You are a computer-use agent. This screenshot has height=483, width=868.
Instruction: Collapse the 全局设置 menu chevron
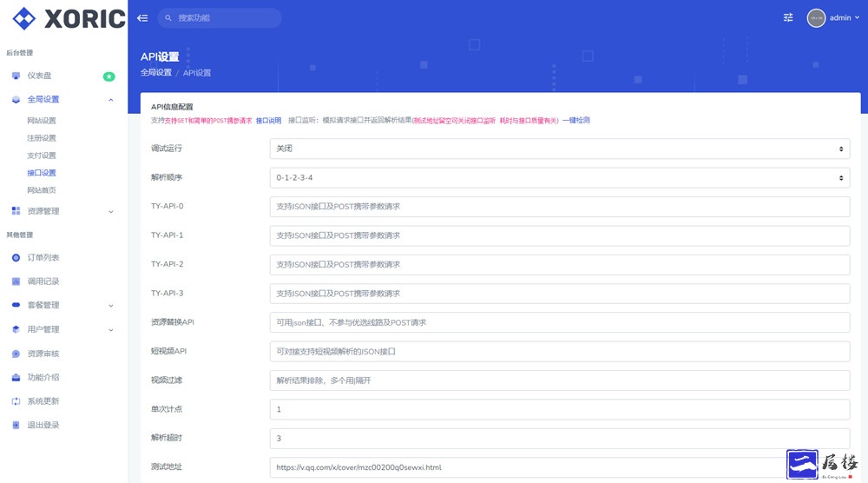tap(111, 100)
